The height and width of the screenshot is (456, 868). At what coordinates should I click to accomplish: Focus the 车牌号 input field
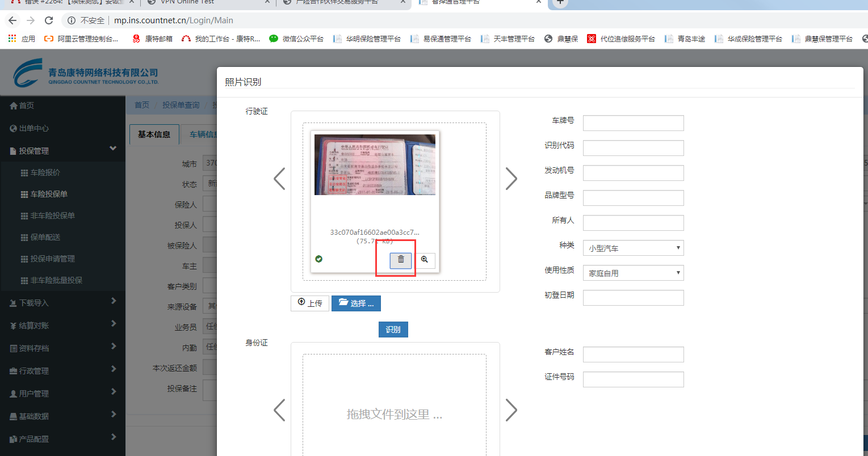tap(633, 123)
